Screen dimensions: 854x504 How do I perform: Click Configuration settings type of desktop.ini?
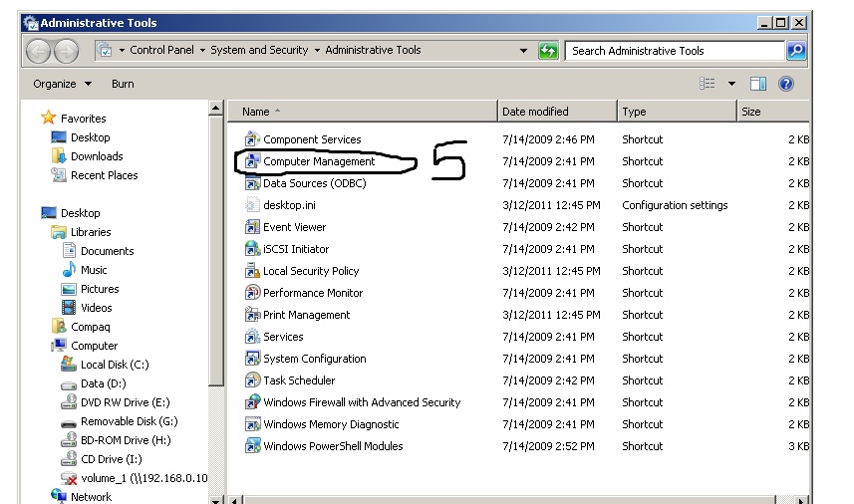675,205
